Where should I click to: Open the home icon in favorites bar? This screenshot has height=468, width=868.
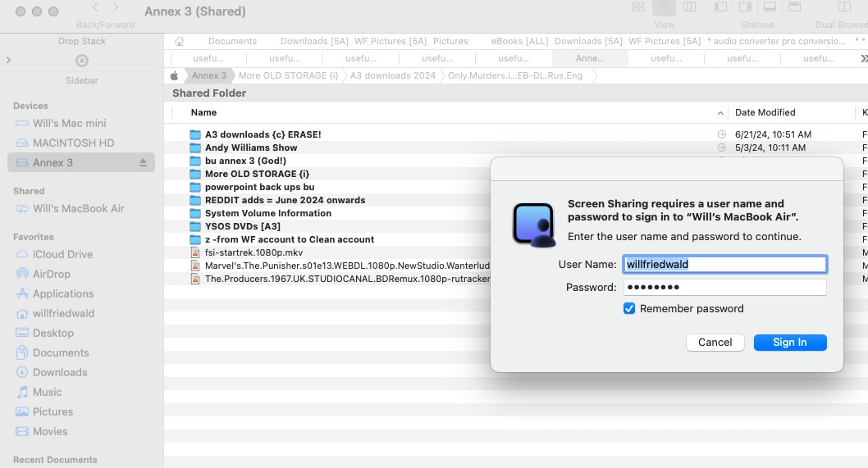tap(179, 42)
